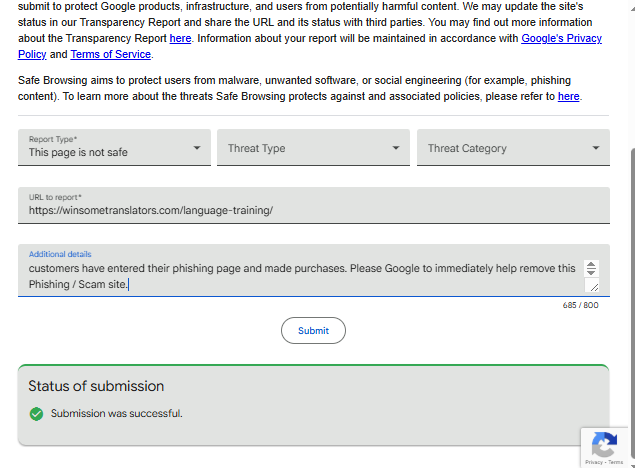Click the reCAPTCHA logo badge
The height and width of the screenshot is (468, 635).
(x=603, y=445)
